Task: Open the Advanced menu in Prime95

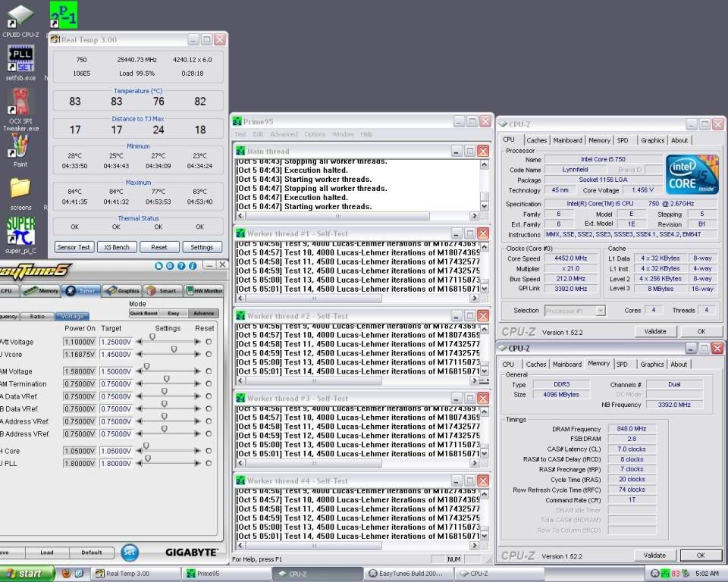Action: [x=284, y=134]
